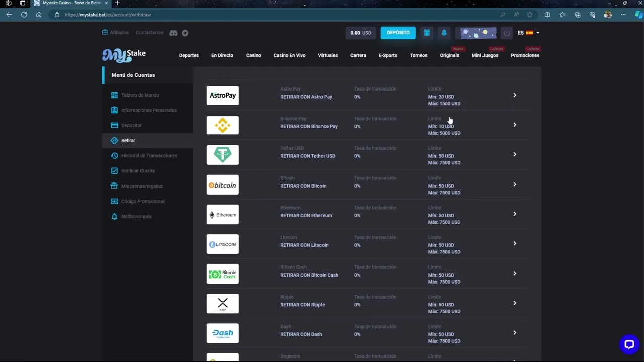Viewport: 644px width, 362px height.
Task: Open the Contáctanos link
Action: coord(149,33)
